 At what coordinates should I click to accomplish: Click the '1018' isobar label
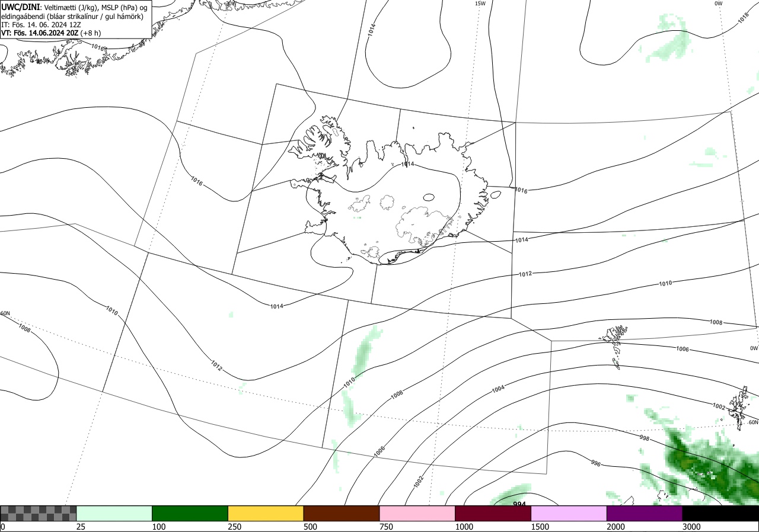click(x=744, y=18)
